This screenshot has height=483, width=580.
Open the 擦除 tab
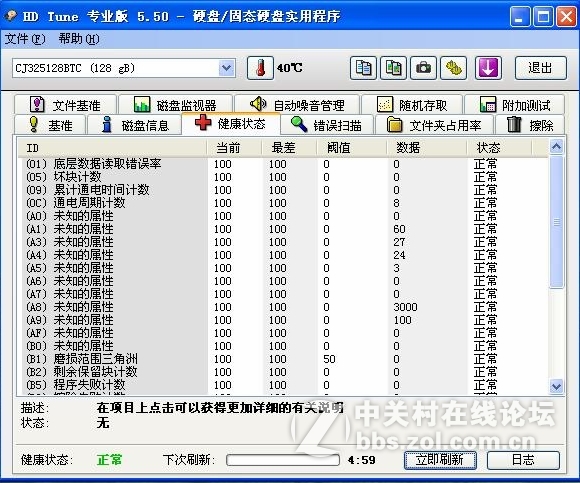coord(530,125)
